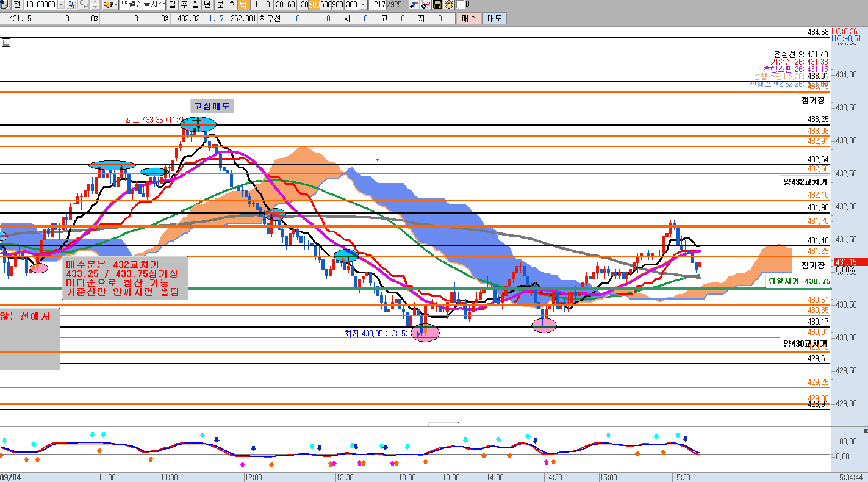Expand the symbol code 10100000 dropdown
The image size is (868, 482).
pyautogui.click(x=61, y=5)
